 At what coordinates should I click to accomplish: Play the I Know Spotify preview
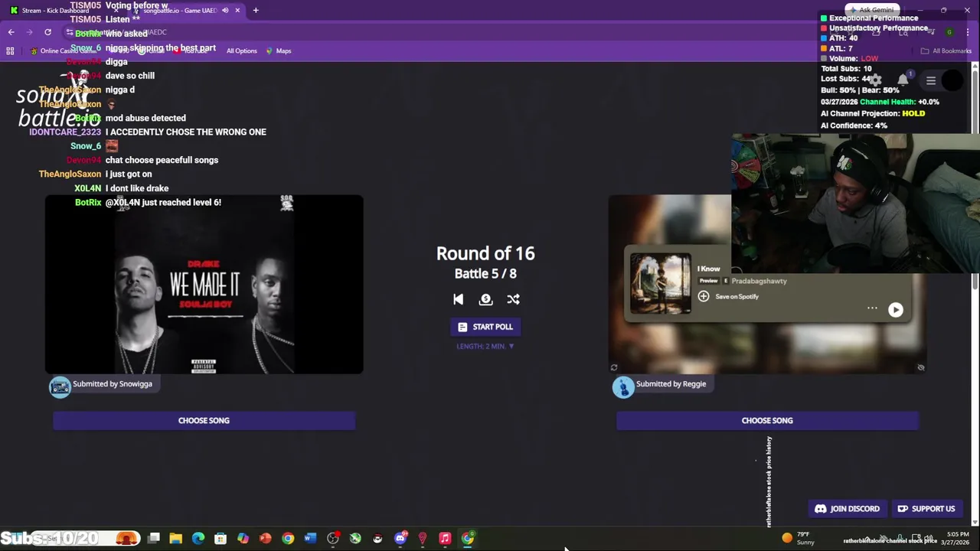point(895,310)
